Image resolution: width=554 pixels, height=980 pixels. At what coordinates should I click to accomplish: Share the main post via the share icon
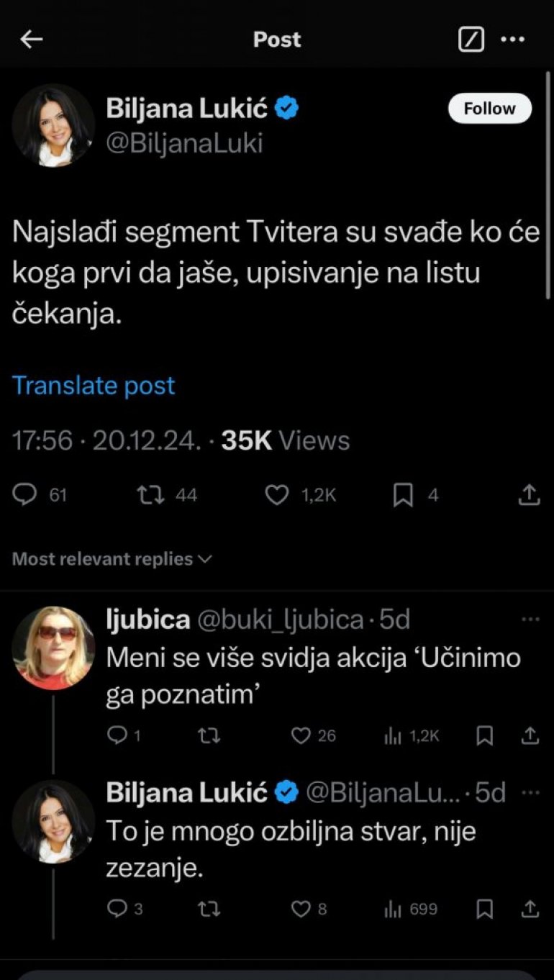tap(529, 494)
